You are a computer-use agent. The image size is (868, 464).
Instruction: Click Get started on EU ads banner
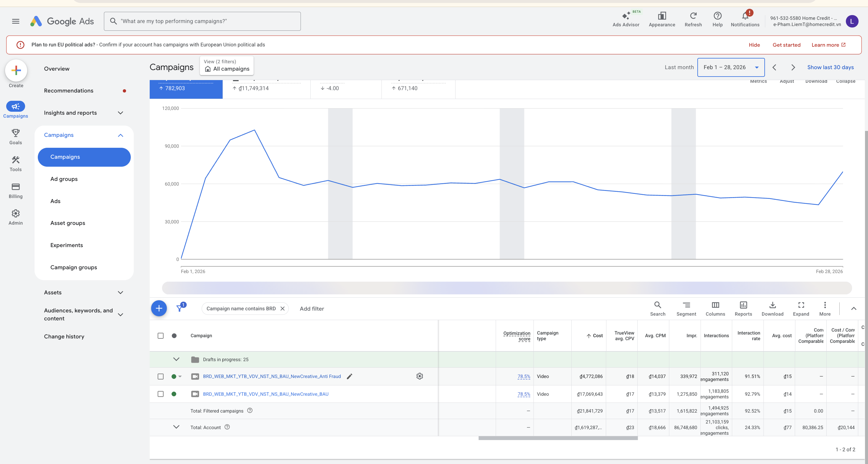coord(786,45)
